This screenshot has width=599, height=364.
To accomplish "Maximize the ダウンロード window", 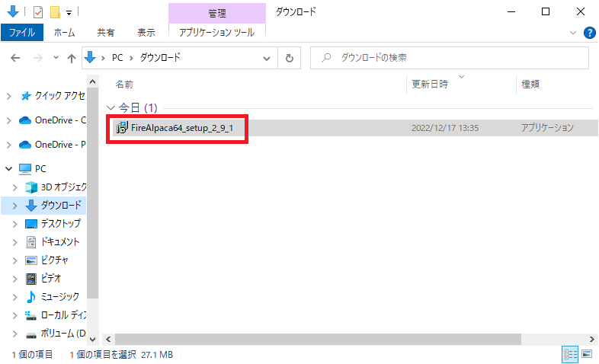I will (x=546, y=12).
